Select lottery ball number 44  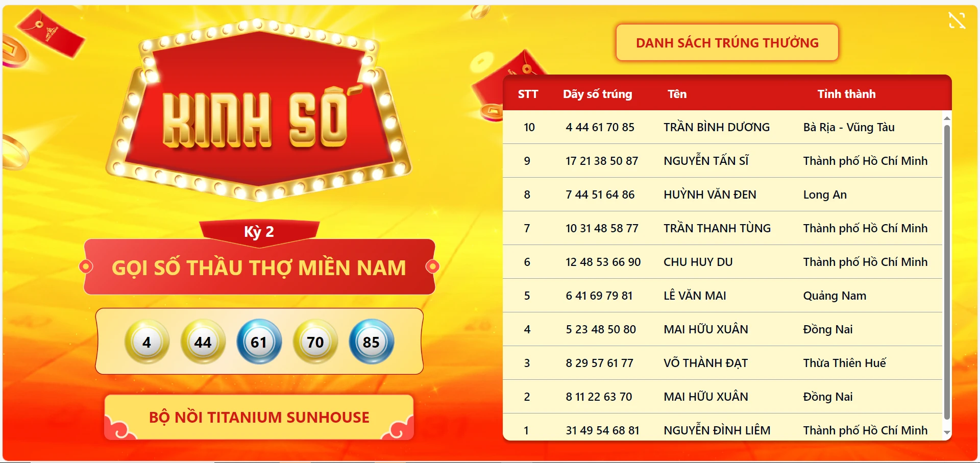click(x=203, y=342)
